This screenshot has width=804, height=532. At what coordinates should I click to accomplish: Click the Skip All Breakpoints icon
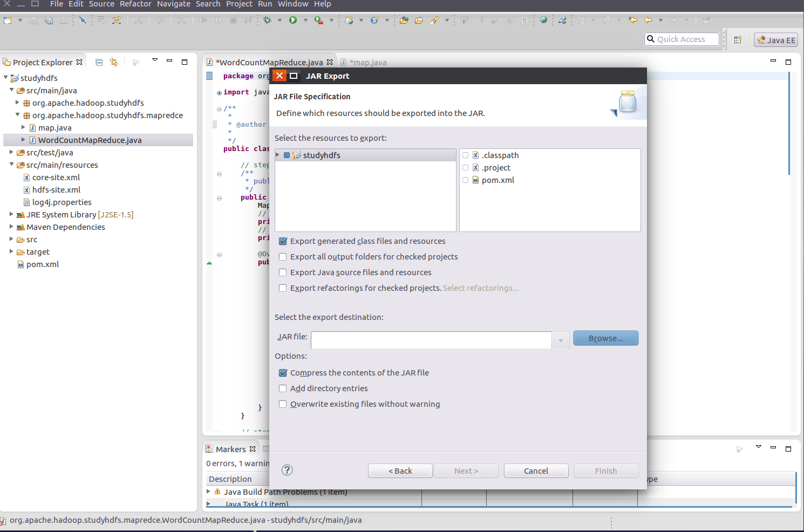point(83,20)
